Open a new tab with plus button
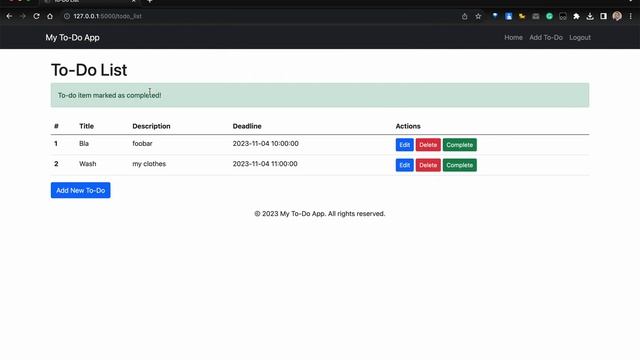This screenshot has height=360, width=640. pyautogui.click(x=150, y=1)
